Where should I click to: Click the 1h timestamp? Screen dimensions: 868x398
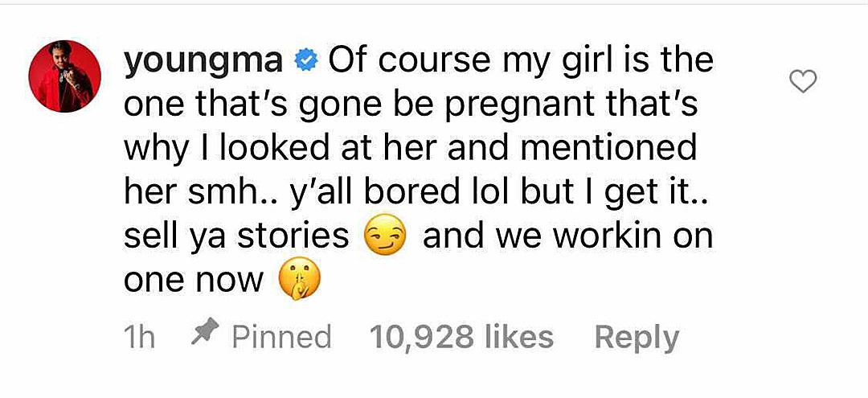[x=139, y=337]
